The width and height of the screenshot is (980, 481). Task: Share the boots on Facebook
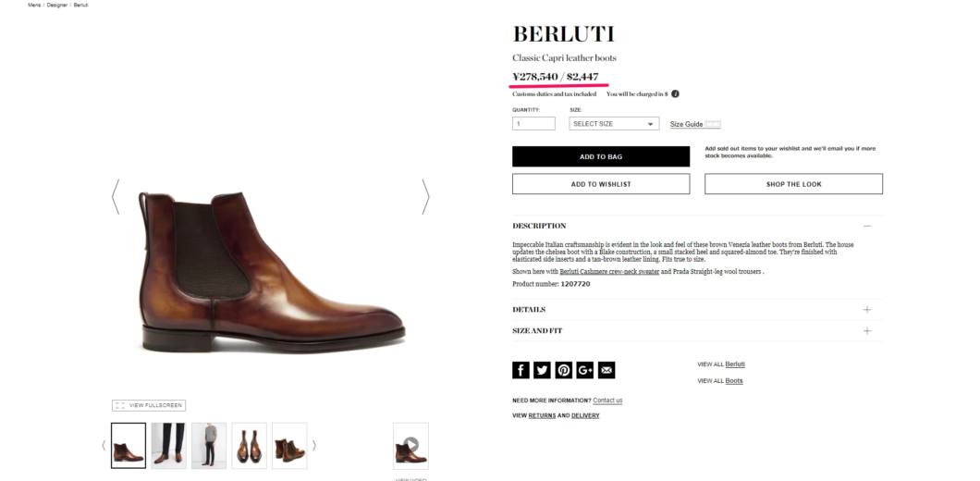pyautogui.click(x=521, y=370)
